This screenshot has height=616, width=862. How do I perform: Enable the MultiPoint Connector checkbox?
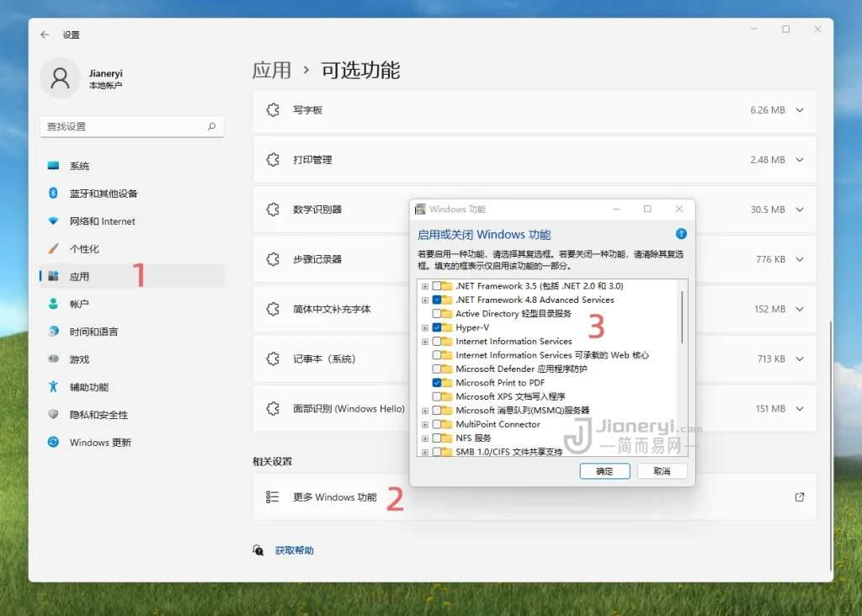click(437, 424)
